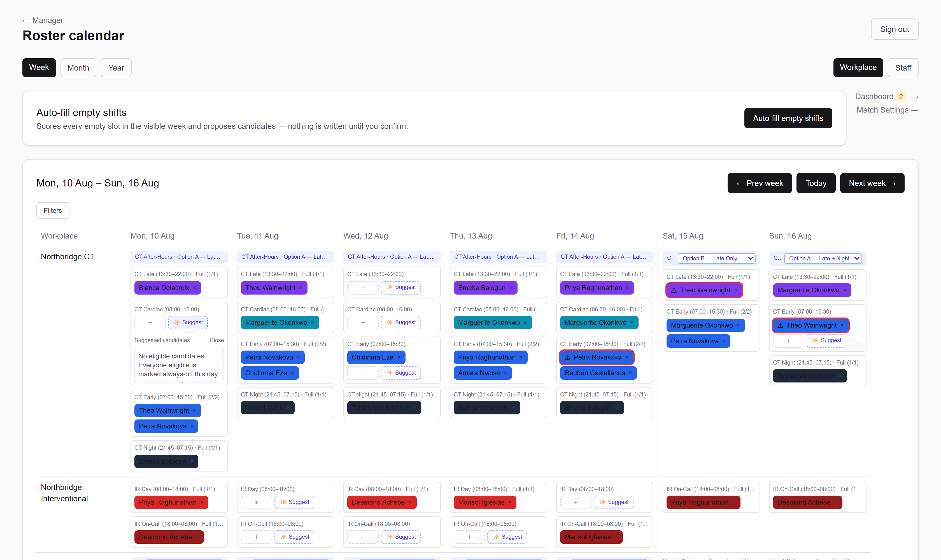Remove Chidinma Eze from Tuesday CT Early

click(293, 373)
